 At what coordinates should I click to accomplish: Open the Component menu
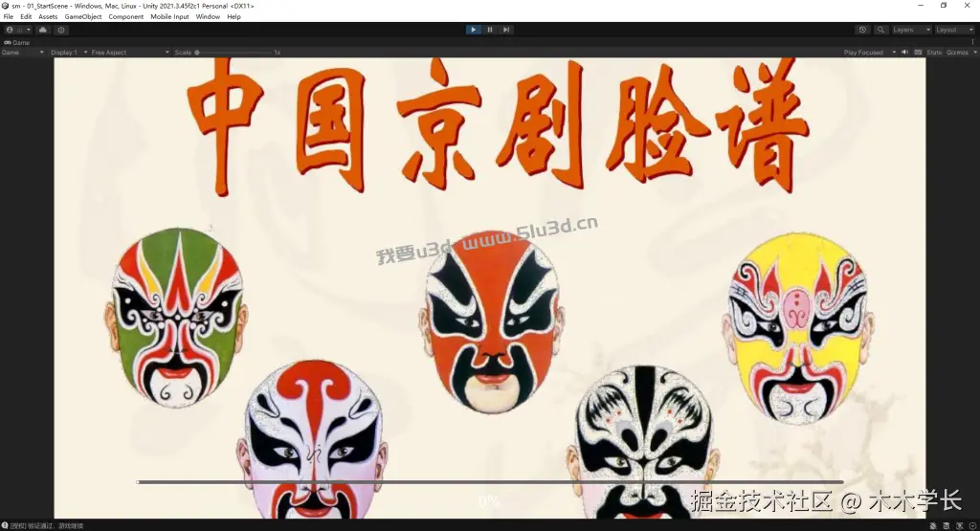coord(125,17)
